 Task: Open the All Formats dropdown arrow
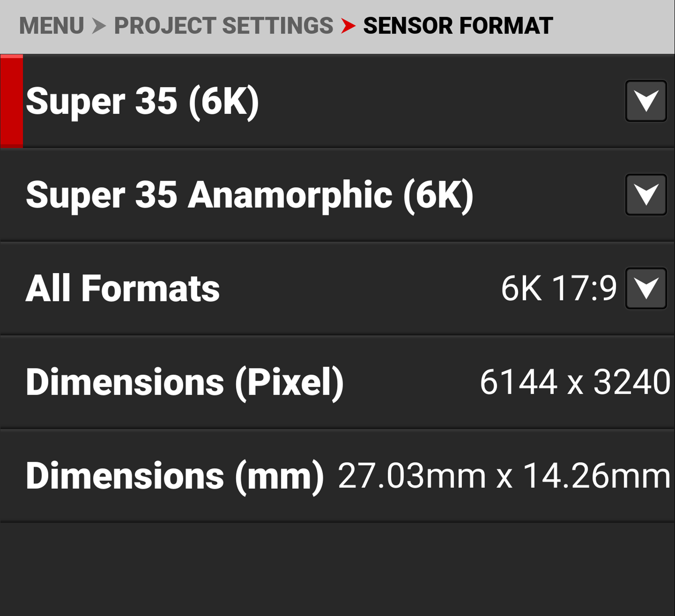(x=646, y=288)
